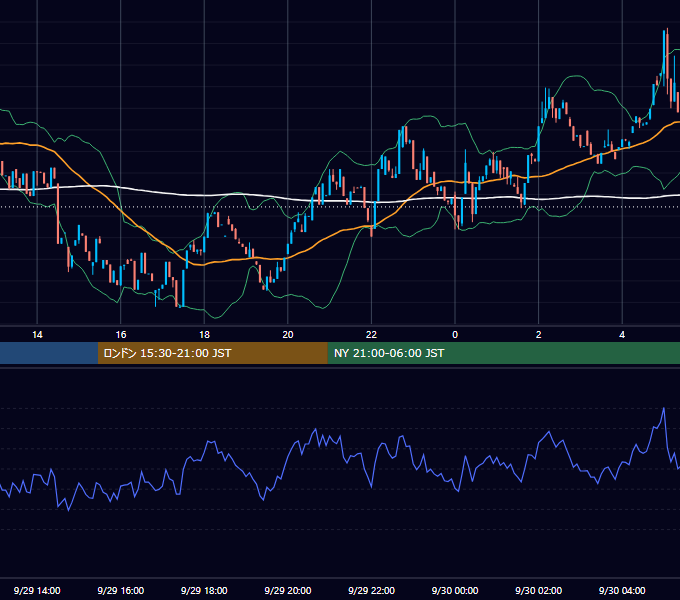Click the 9/29 18:00 time label
The width and height of the screenshot is (680, 600).
204,590
